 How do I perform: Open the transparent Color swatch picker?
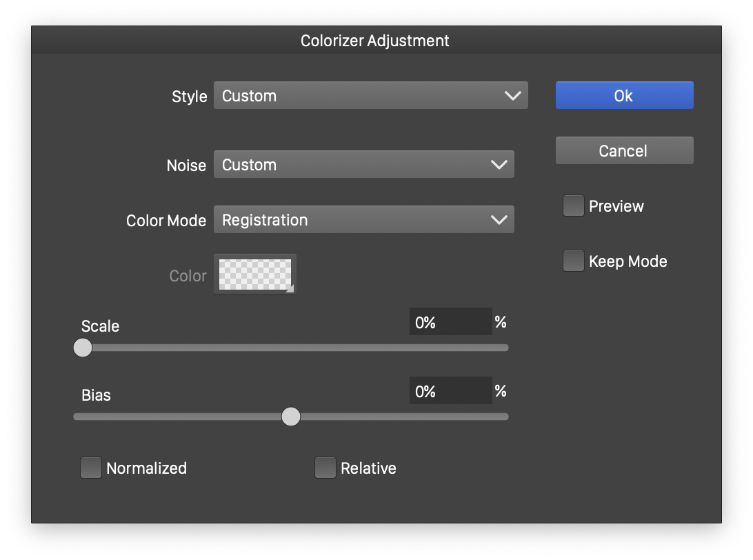(x=254, y=274)
